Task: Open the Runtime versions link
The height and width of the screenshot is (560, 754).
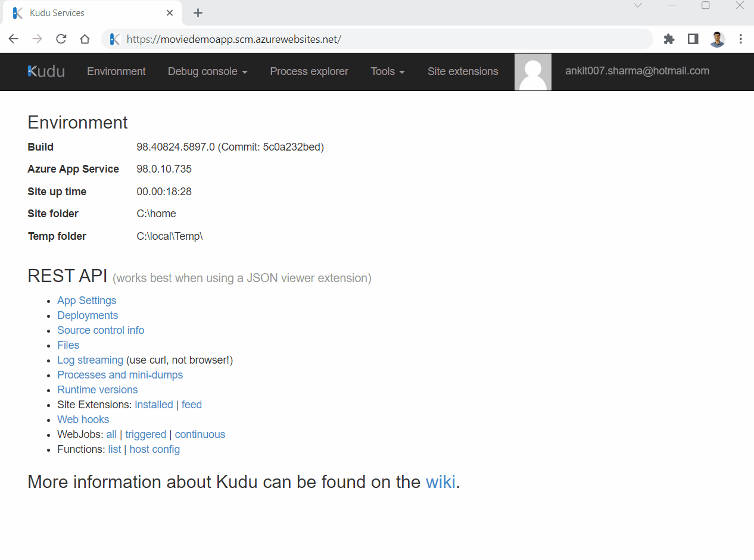Action: (97, 390)
